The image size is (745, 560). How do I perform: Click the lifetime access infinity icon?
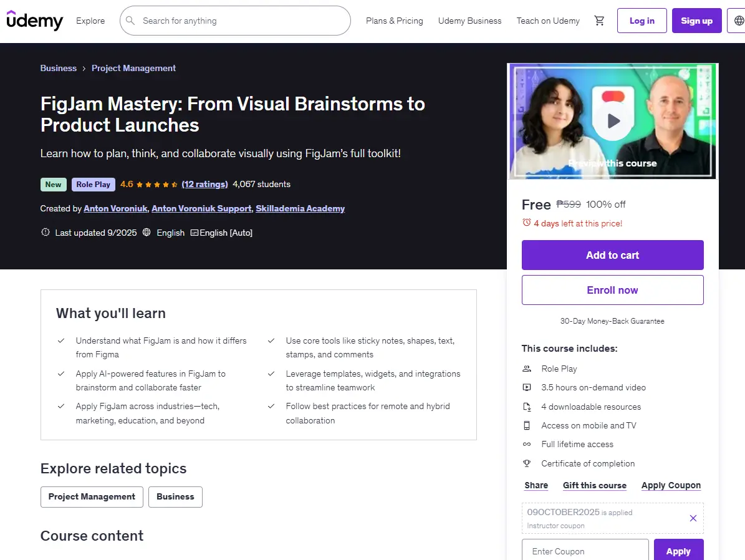coord(527,445)
